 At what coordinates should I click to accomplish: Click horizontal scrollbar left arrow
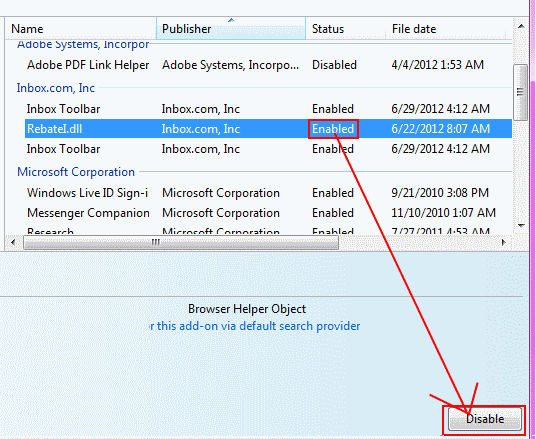point(13,242)
